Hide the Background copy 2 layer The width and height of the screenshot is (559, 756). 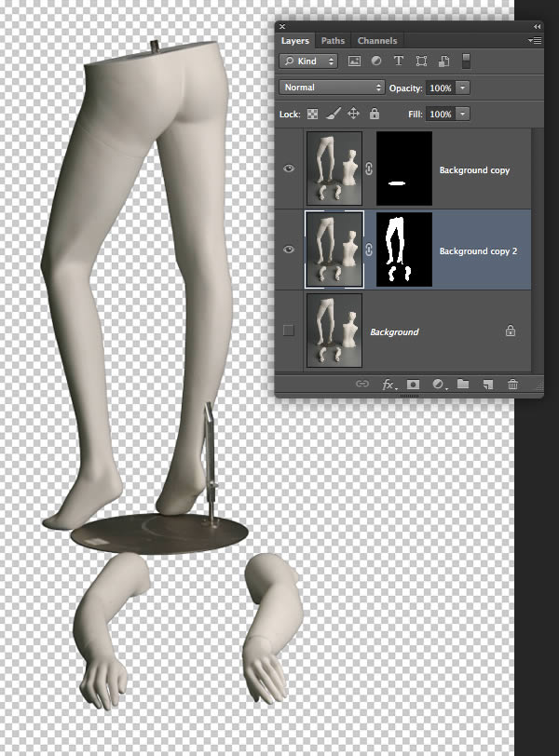tap(289, 250)
